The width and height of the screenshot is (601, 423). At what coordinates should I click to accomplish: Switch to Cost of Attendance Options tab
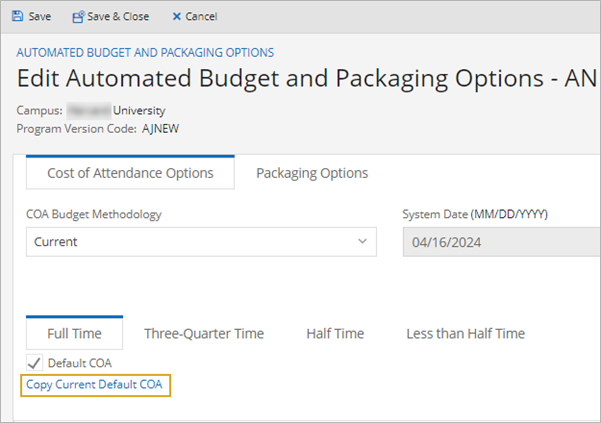(130, 172)
